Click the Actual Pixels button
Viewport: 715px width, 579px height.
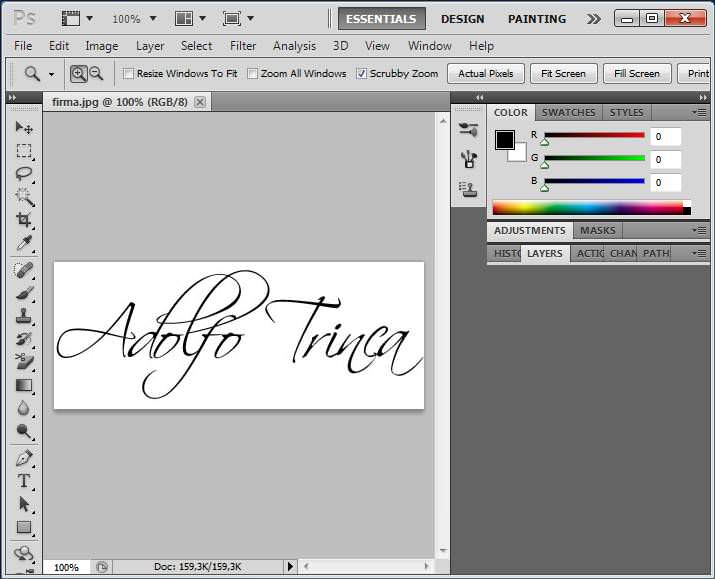point(486,73)
